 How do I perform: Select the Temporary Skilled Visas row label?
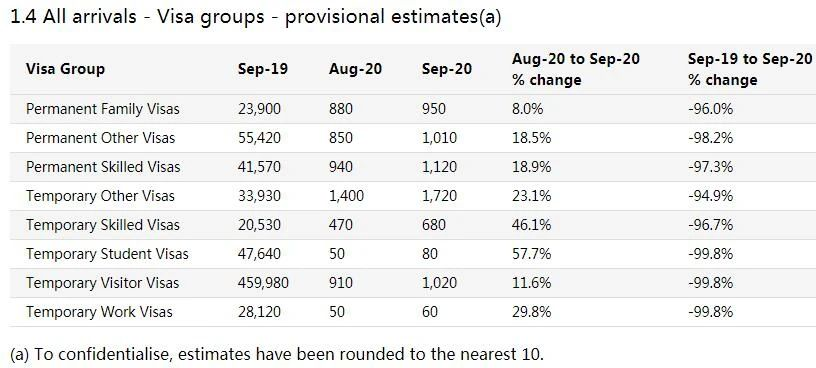tap(103, 225)
